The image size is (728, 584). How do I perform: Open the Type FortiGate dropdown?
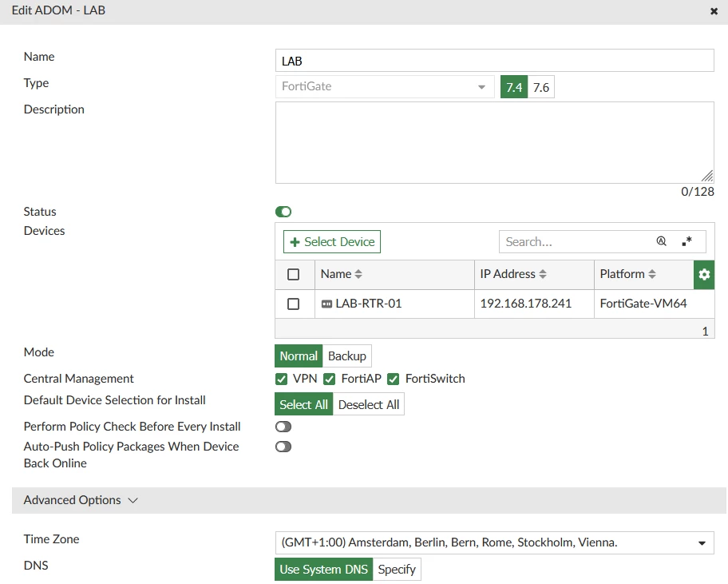385,87
